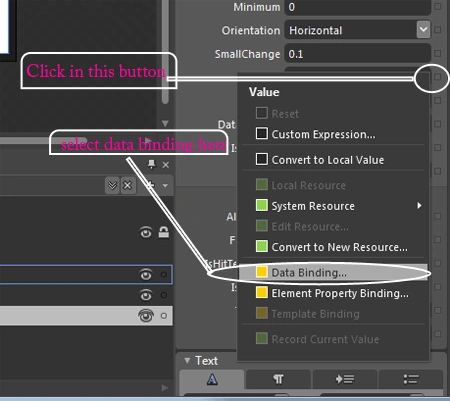Click the lock circle in the light-gray highlighted row
The height and width of the screenshot is (401, 450).
[164, 316]
